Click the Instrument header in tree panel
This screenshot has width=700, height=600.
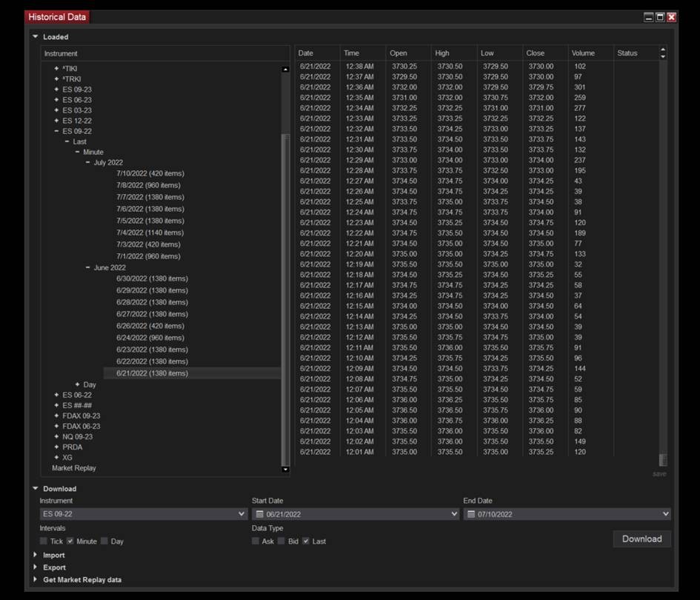click(61, 53)
